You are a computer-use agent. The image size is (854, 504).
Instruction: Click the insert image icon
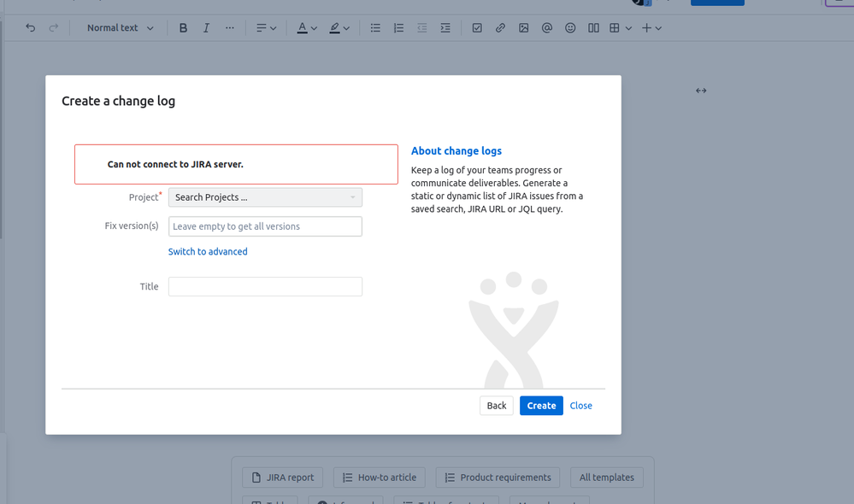(523, 27)
